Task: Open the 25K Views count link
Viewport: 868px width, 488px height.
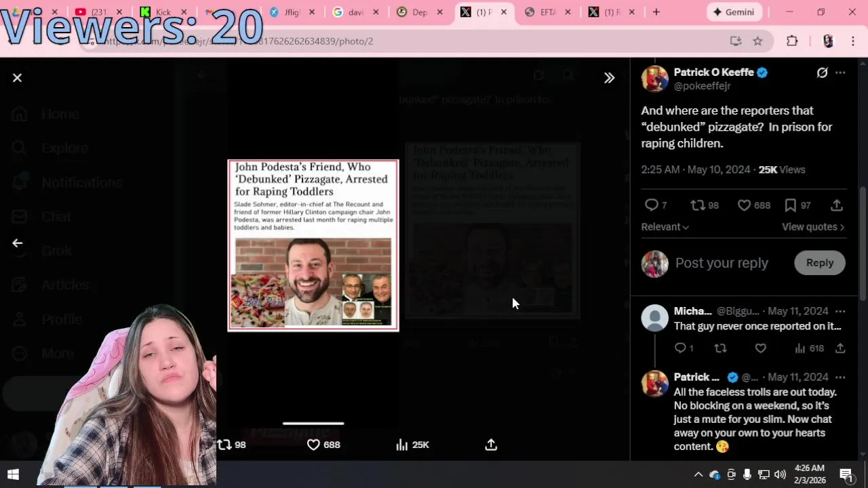Action: coord(781,170)
